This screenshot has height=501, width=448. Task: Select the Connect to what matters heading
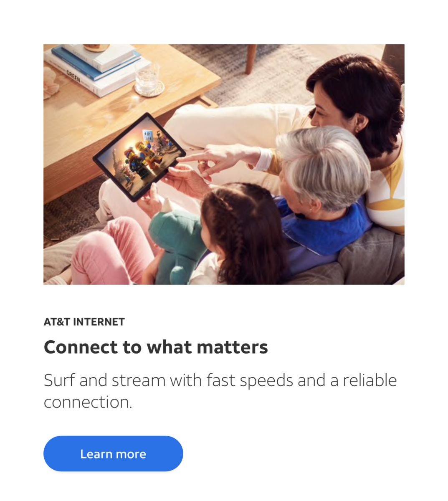(156, 347)
